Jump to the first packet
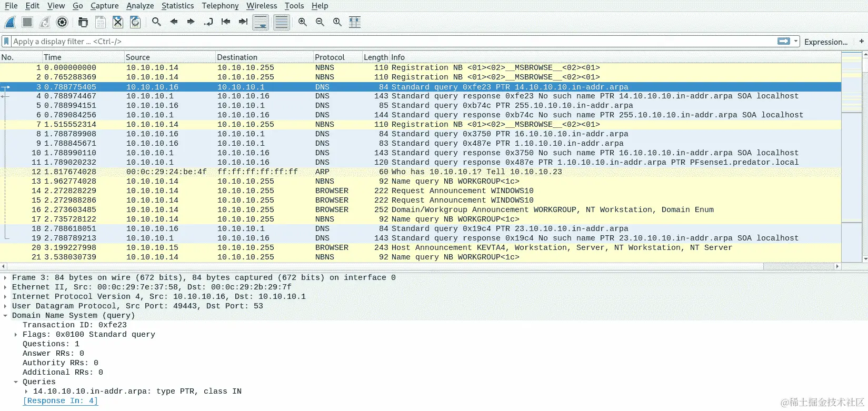Viewport: 868px width, 411px height. click(x=226, y=22)
